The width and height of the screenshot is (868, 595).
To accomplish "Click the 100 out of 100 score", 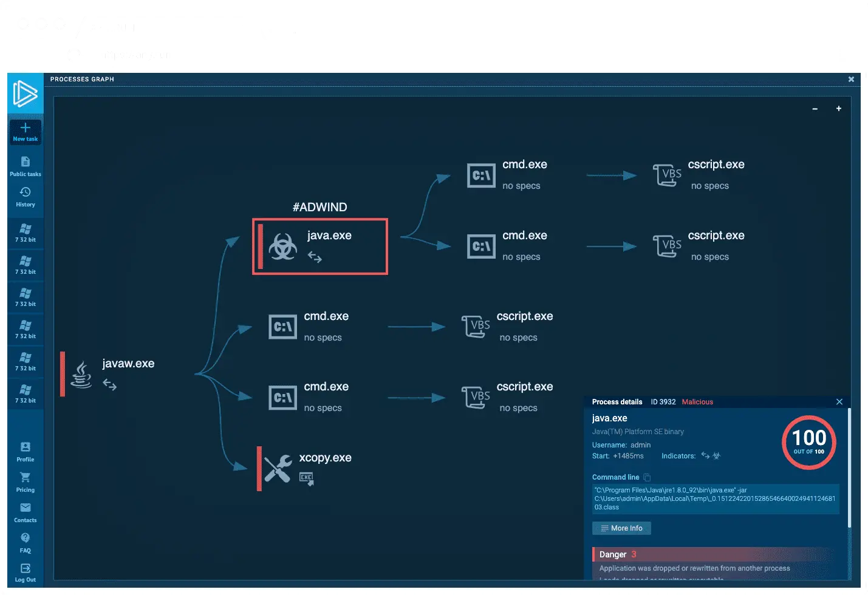I will [808, 442].
